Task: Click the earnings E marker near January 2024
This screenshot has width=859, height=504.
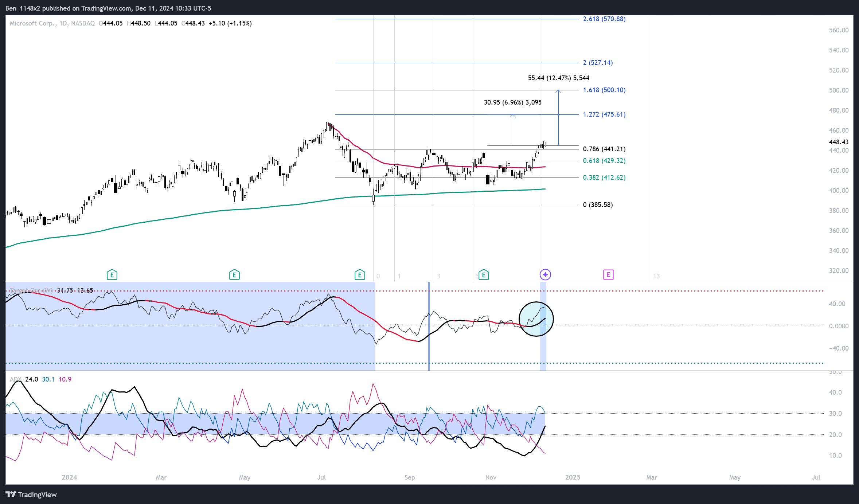Action: pos(112,275)
